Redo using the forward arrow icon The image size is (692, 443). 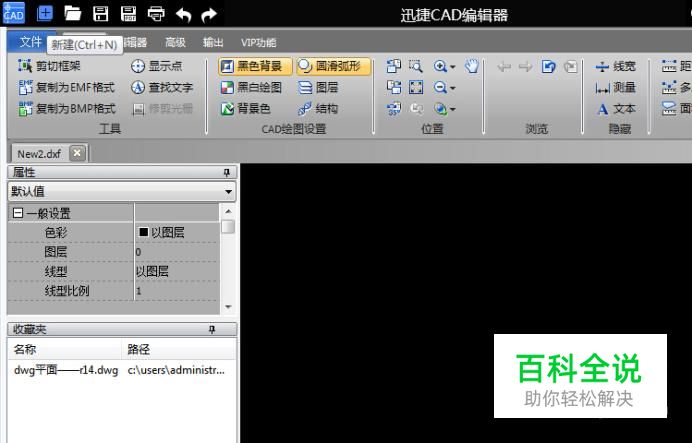point(209,15)
